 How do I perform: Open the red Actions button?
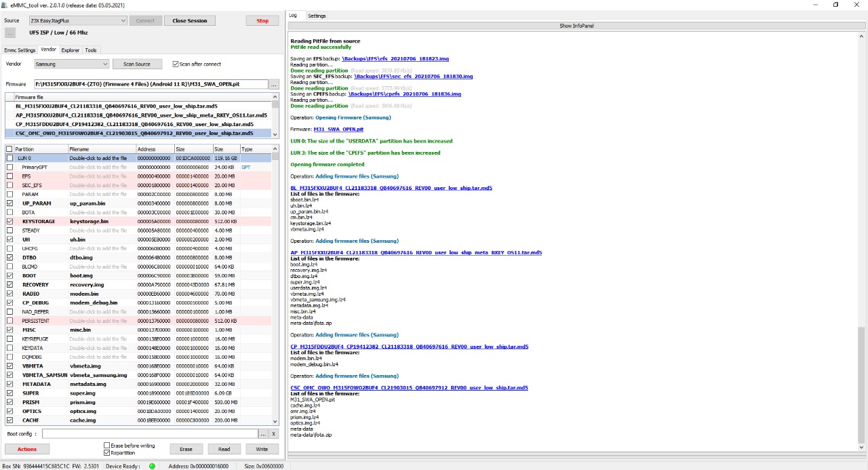[27, 449]
